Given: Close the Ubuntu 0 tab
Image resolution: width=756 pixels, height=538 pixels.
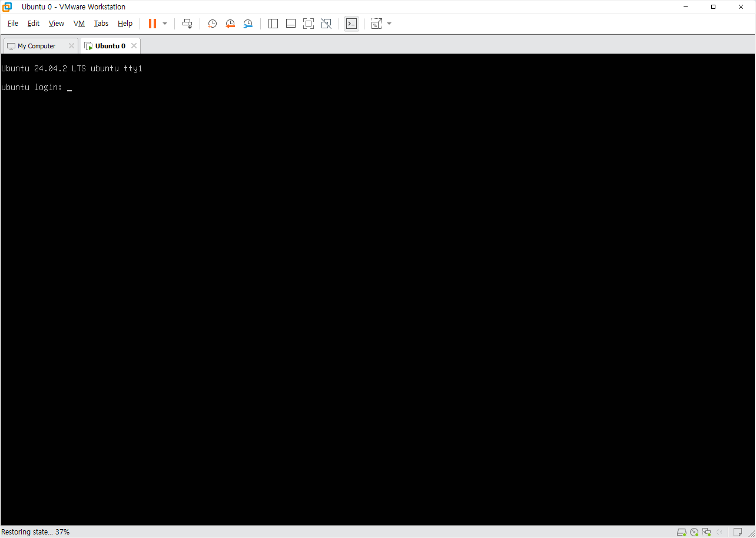Looking at the screenshot, I should click(x=134, y=46).
